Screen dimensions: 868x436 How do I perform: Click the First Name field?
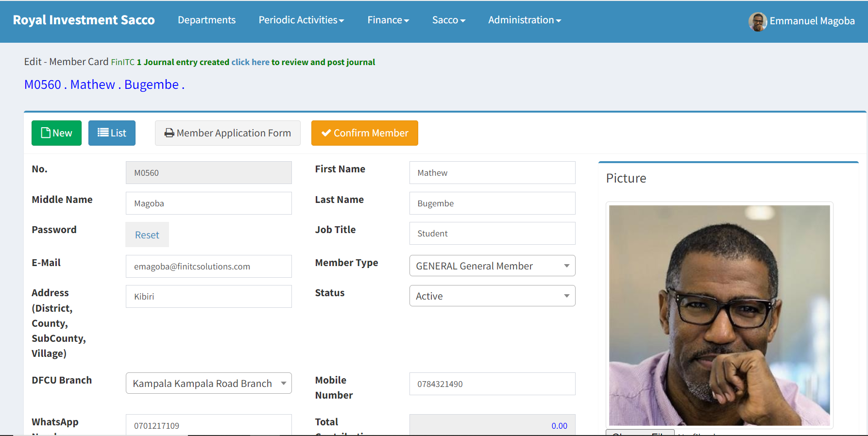pos(492,172)
